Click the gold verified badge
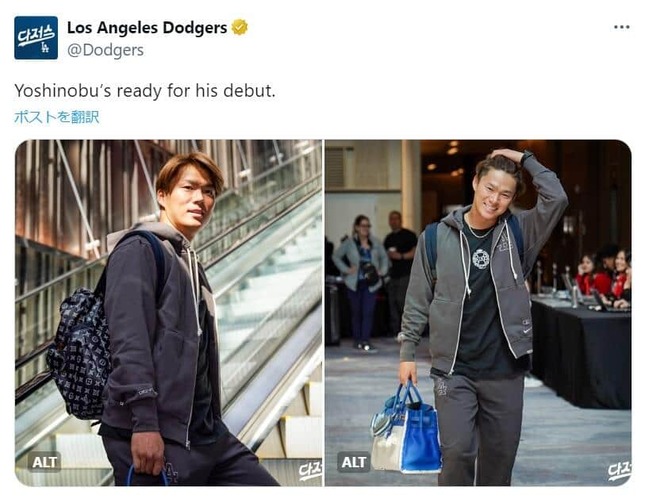The image size is (645, 499). coord(239,28)
